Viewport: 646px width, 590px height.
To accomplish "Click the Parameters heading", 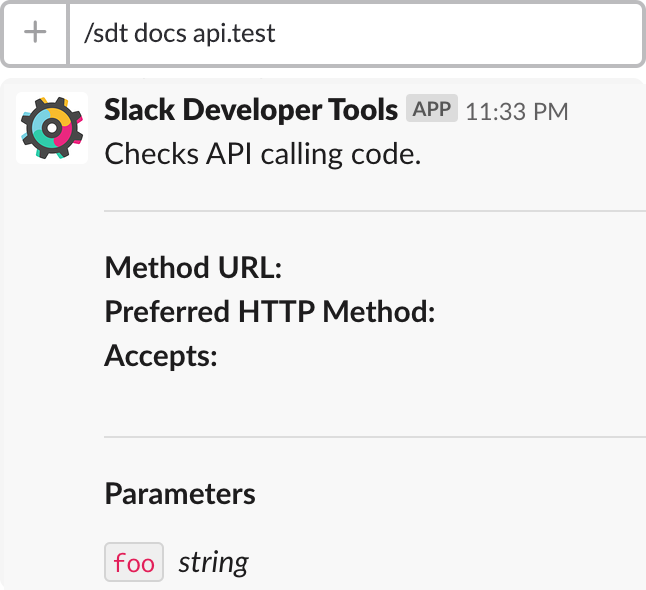I will [x=180, y=494].
